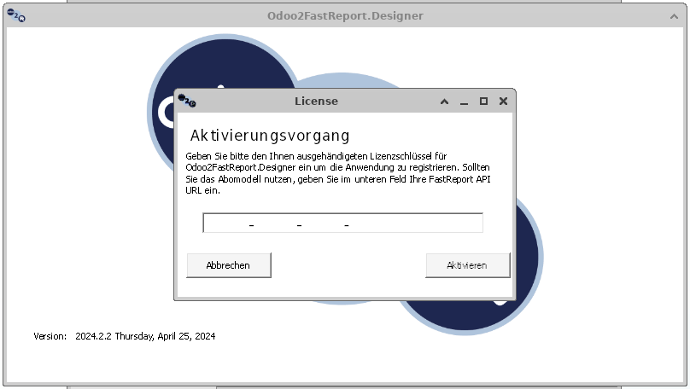Cancel activation with the Abbrechen button
Viewport: 690px width, 389px height.
click(229, 265)
